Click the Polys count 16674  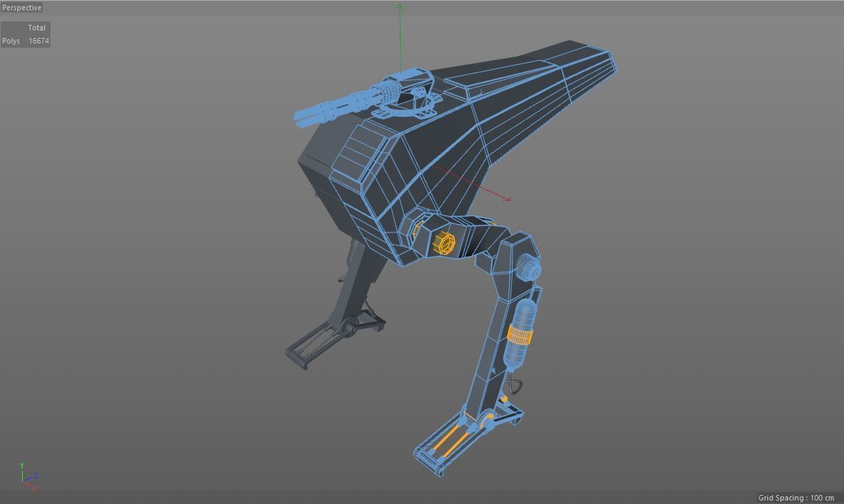click(x=39, y=41)
